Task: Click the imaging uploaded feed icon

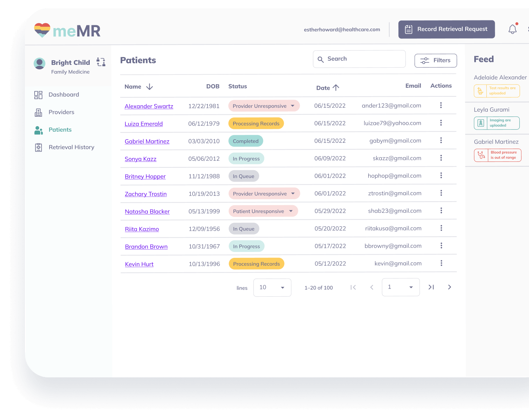Action: (480, 123)
